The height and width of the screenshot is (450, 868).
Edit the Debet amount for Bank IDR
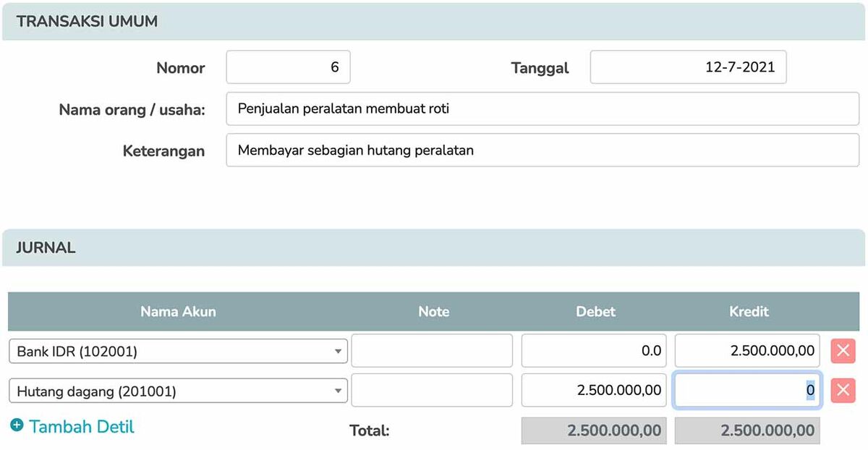(x=593, y=351)
